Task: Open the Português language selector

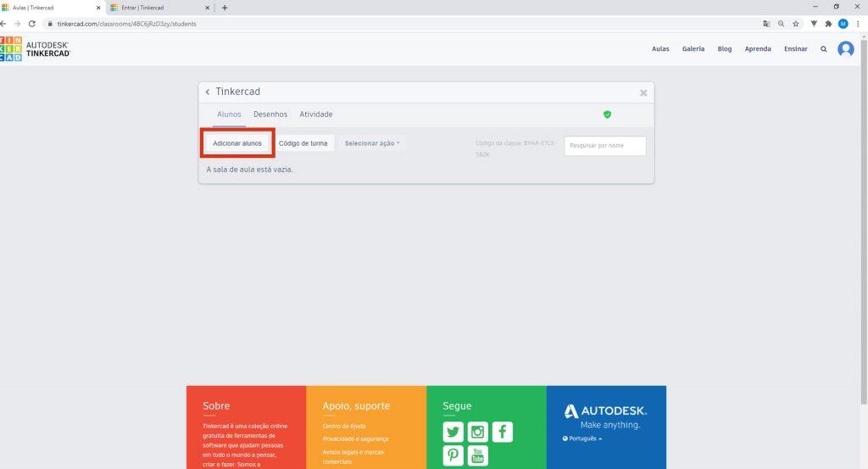Action: click(x=582, y=438)
